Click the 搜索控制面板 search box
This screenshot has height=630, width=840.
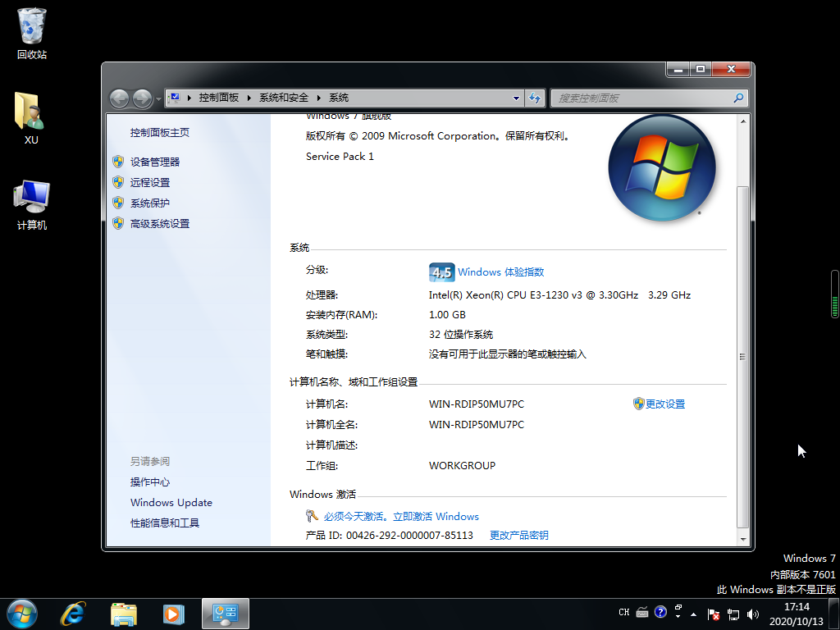point(644,98)
